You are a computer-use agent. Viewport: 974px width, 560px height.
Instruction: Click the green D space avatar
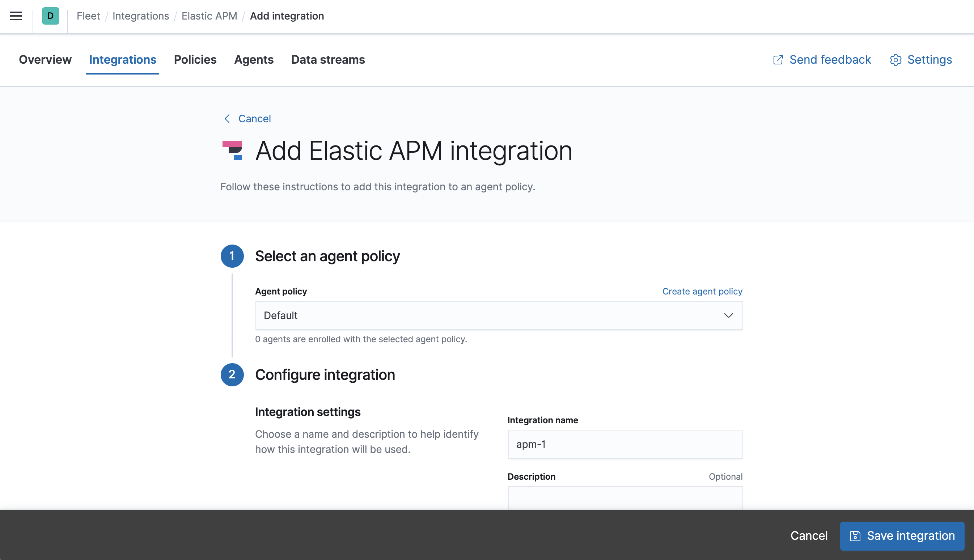pyautogui.click(x=50, y=16)
